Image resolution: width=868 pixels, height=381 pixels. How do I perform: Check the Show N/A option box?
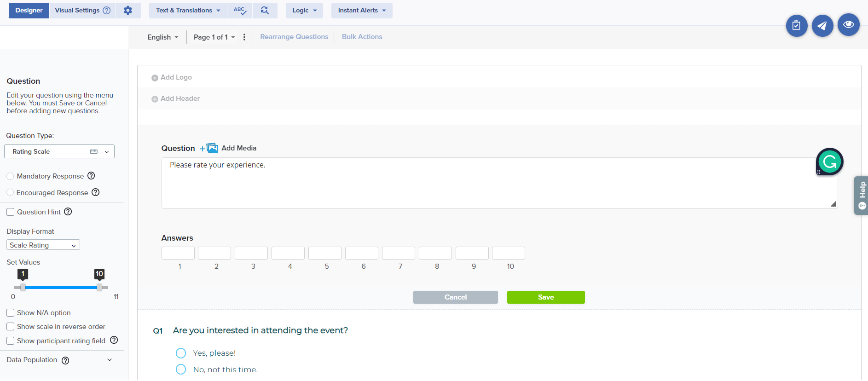tap(11, 313)
